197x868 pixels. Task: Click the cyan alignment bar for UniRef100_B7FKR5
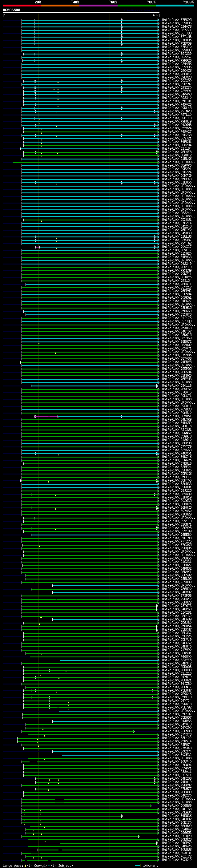(90, 20)
